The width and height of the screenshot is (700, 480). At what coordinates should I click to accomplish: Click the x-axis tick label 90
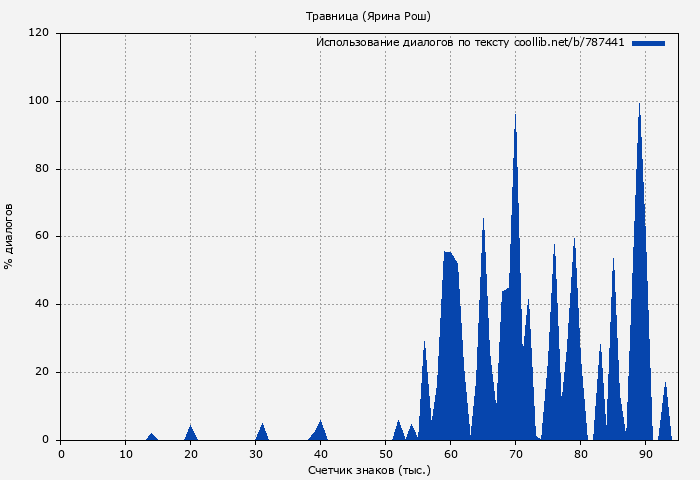pyautogui.click(x=645, y=454)
